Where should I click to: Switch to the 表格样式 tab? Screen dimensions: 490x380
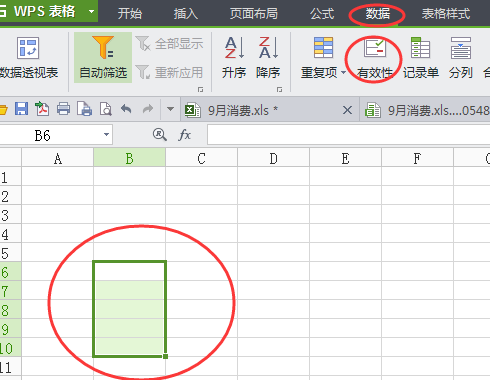(446, 14)
